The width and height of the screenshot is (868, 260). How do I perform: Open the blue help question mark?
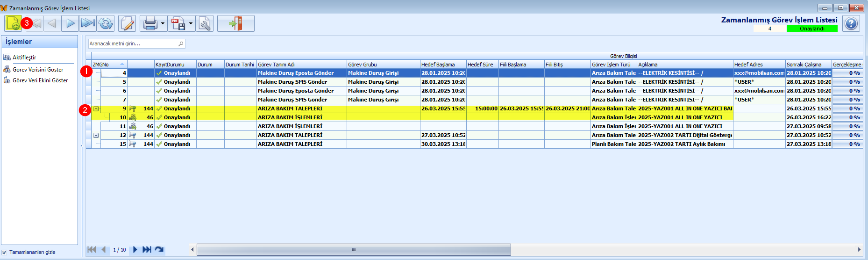pyautogui.click(x=851, y=23)
